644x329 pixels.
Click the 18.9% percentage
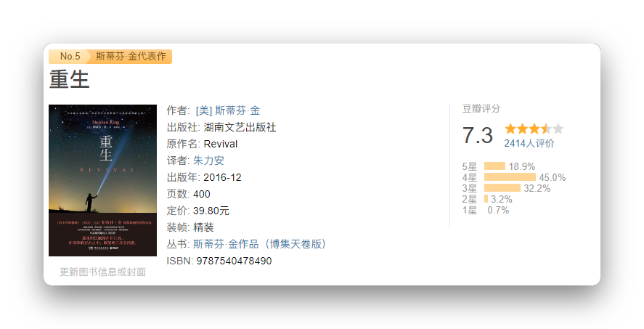tap(522, 166)
